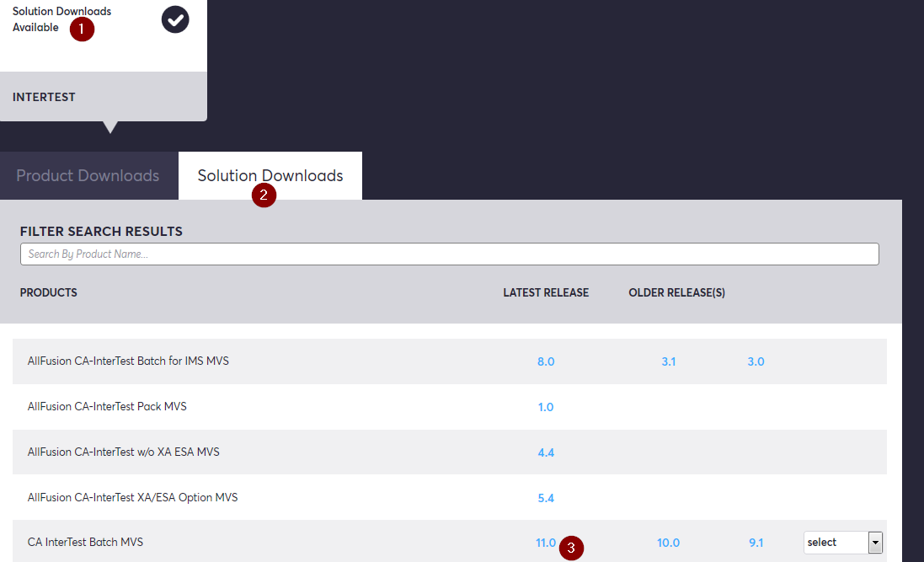Click release 5.4 for XA/ESA Option MVS
The height and width of the screenshot is (562, 924).
coord(546,497)
